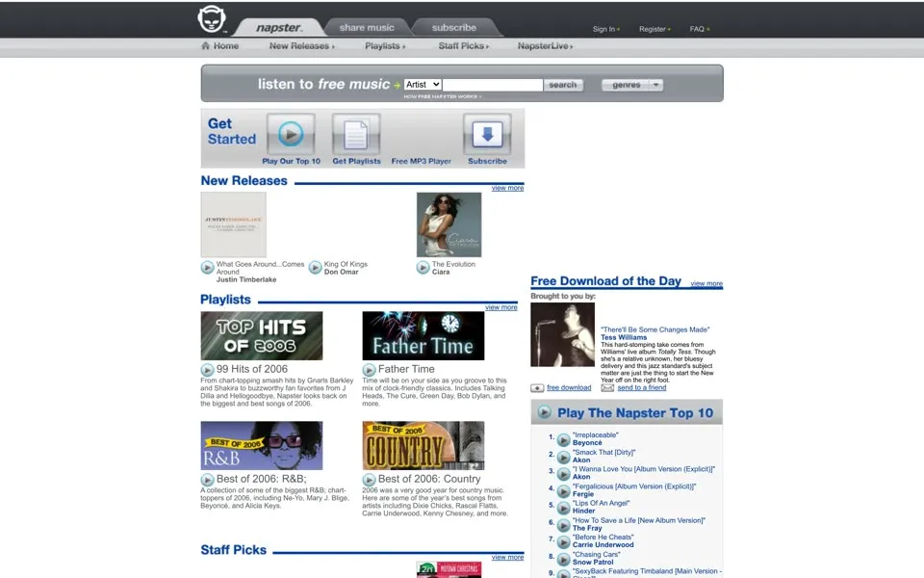Play the Best of 2006: R&B playlist

click(208, 480)
